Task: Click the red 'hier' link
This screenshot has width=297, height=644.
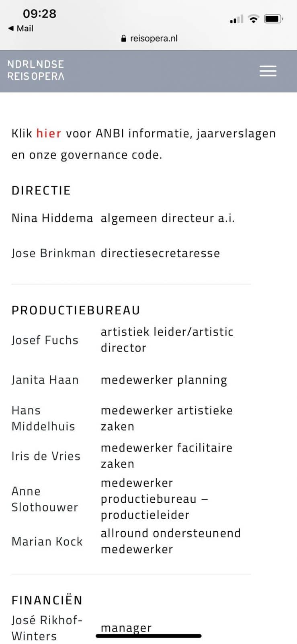Action: [49, 133]
